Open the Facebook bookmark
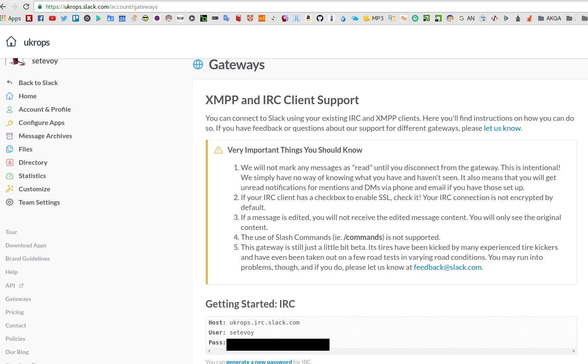 [x=41, y=18]
